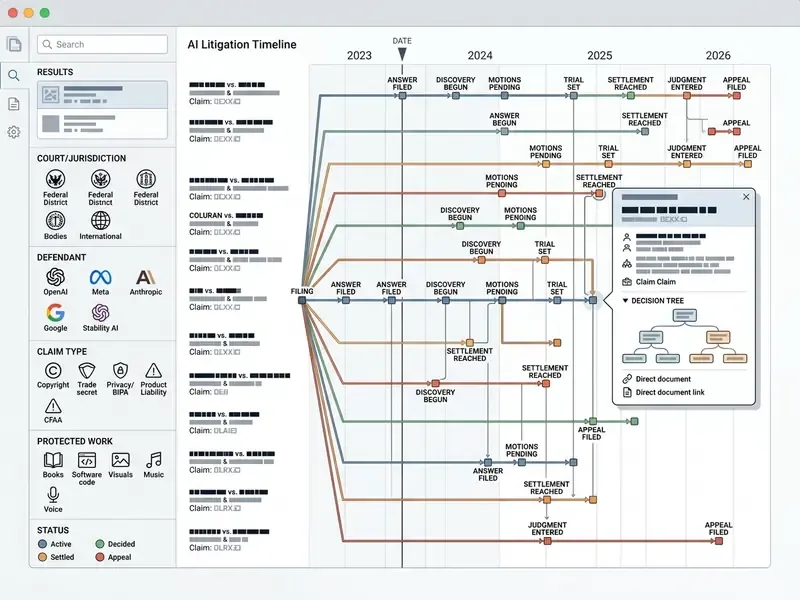800x600 pixels.
Task: Filter defendant Stability AI
Action: 101,317
